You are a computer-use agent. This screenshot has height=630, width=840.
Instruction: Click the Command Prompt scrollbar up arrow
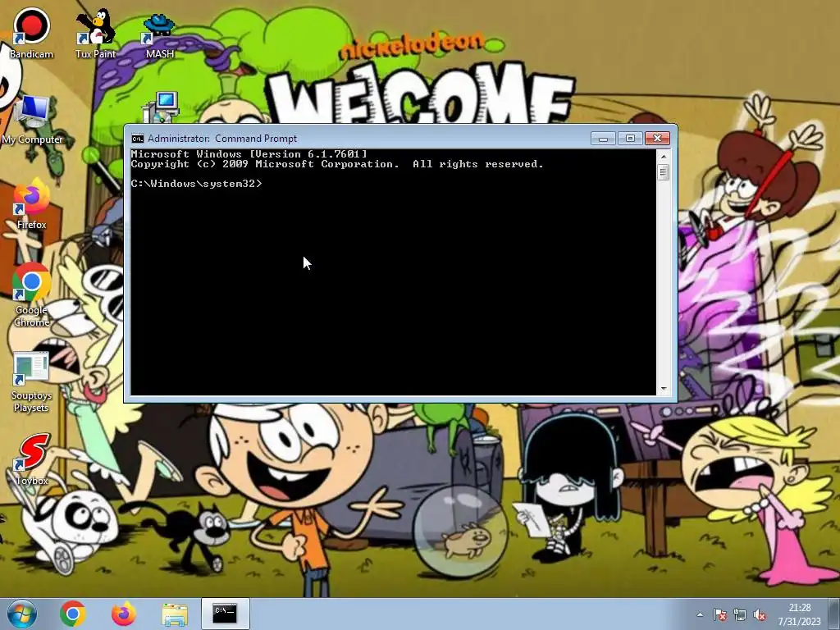pos(663,157)
